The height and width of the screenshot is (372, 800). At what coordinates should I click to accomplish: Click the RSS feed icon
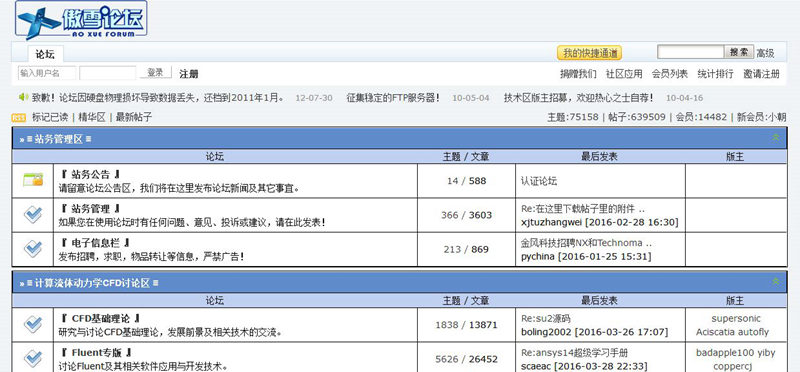click(18, 118)
